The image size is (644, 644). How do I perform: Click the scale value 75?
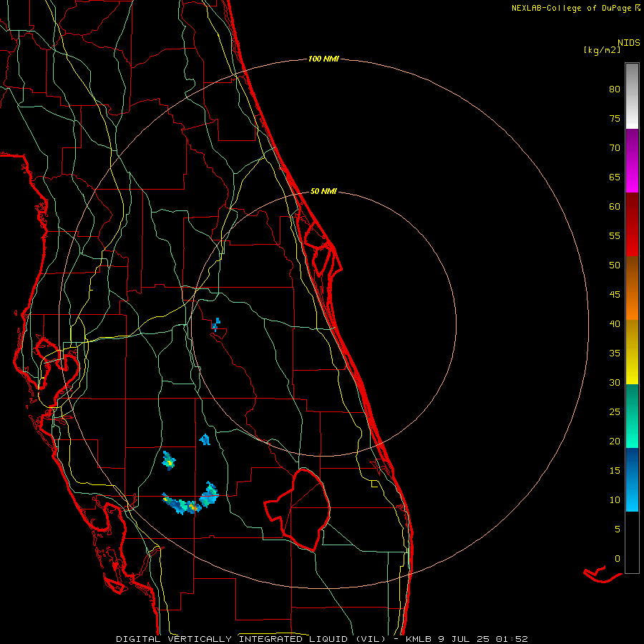click(x=615, y=119)
